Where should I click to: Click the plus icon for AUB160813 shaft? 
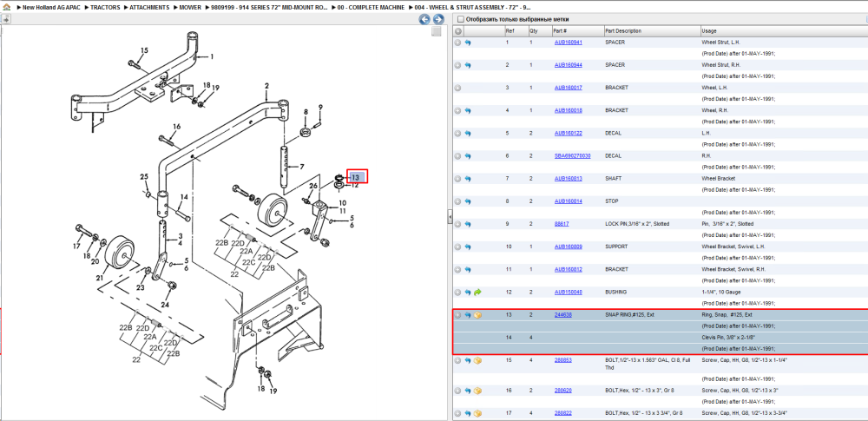pos(457,179)
